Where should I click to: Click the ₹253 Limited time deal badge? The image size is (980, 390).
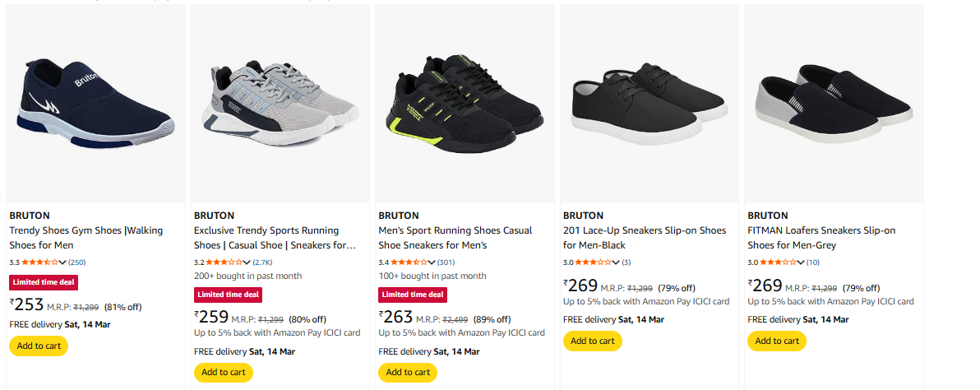click(x=43, y=282)
